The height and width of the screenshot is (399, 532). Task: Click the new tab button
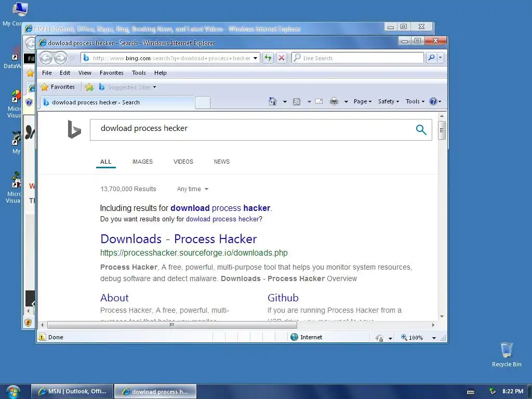203,102
